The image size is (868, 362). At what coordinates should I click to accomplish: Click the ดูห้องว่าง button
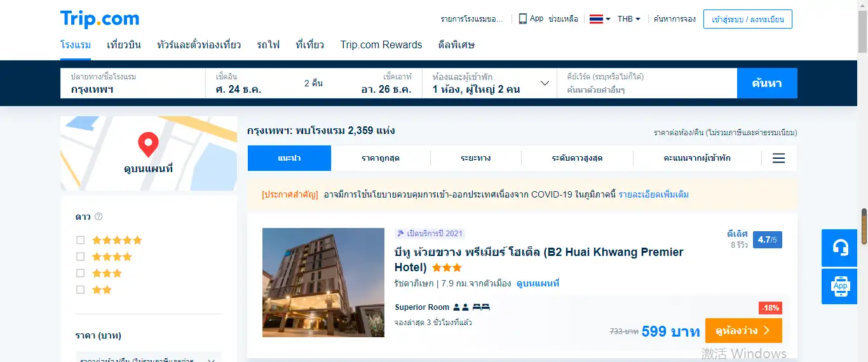click(743, 330)
